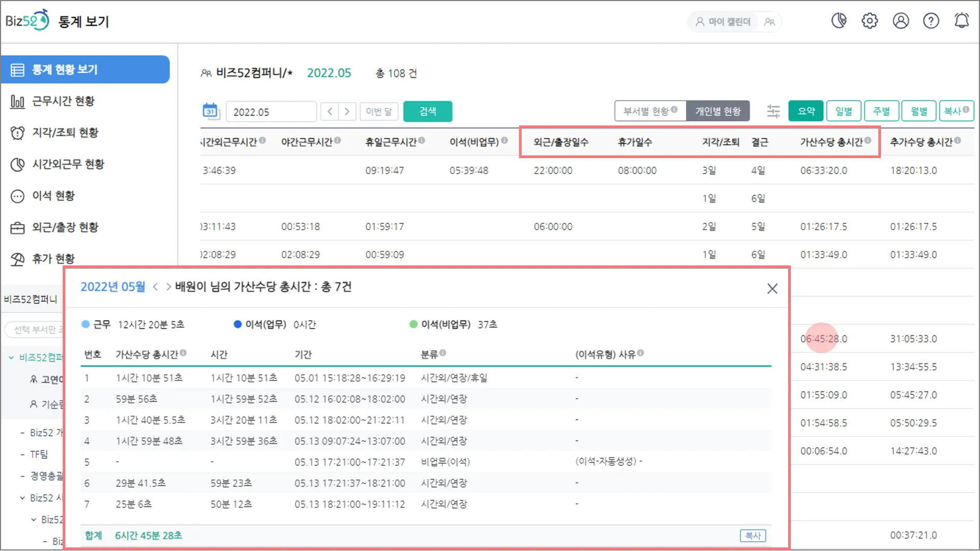The image size is (980, 551).
Task: Open the user profile icon
Action: tap(901, 21)
